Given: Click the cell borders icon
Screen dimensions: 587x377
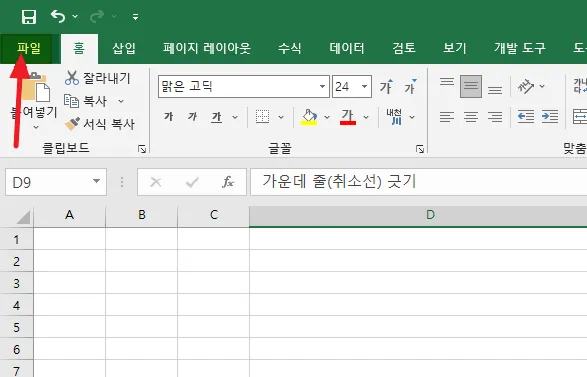Looking at the screenshot, I should tap(262, 117).
